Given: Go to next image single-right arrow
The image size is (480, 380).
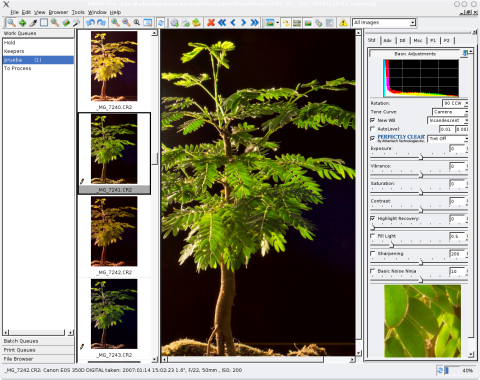Looking at the screenshot, I should tap(244, 23).
